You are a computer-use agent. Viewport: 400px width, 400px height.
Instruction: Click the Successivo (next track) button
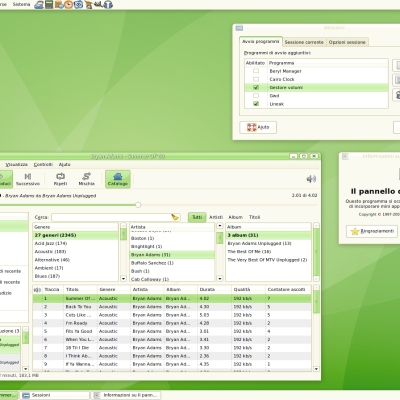click(x=28, y=179)
